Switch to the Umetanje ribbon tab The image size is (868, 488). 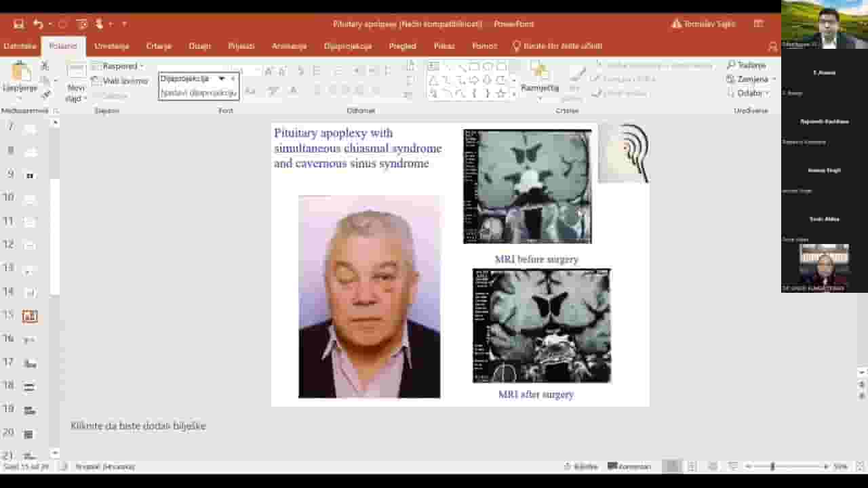(111, 46)
